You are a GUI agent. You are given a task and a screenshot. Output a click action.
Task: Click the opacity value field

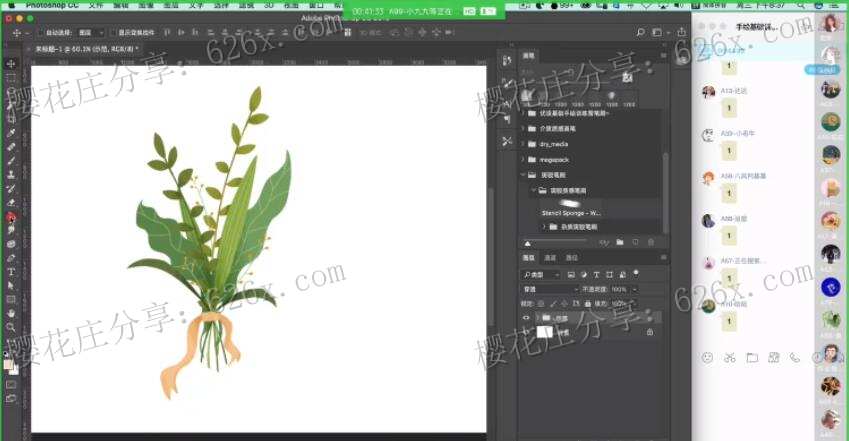tap(618, 289)
